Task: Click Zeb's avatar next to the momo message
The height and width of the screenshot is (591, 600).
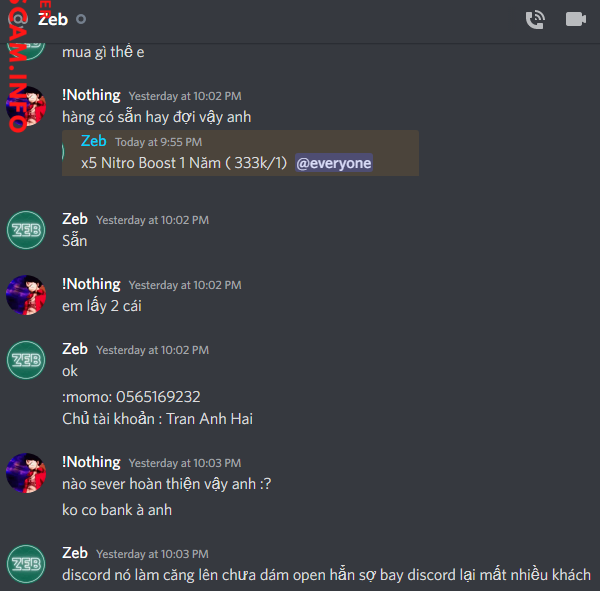Action: (26, 360)
